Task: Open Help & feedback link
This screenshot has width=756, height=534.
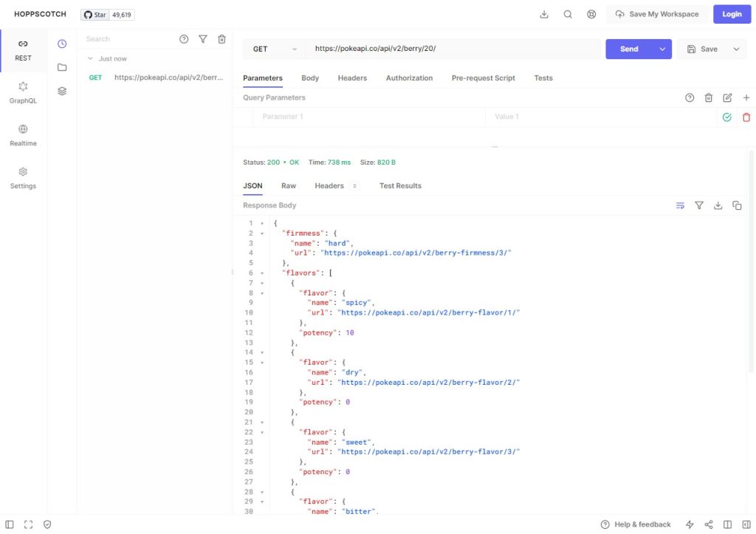Action: tap(636, 525)
